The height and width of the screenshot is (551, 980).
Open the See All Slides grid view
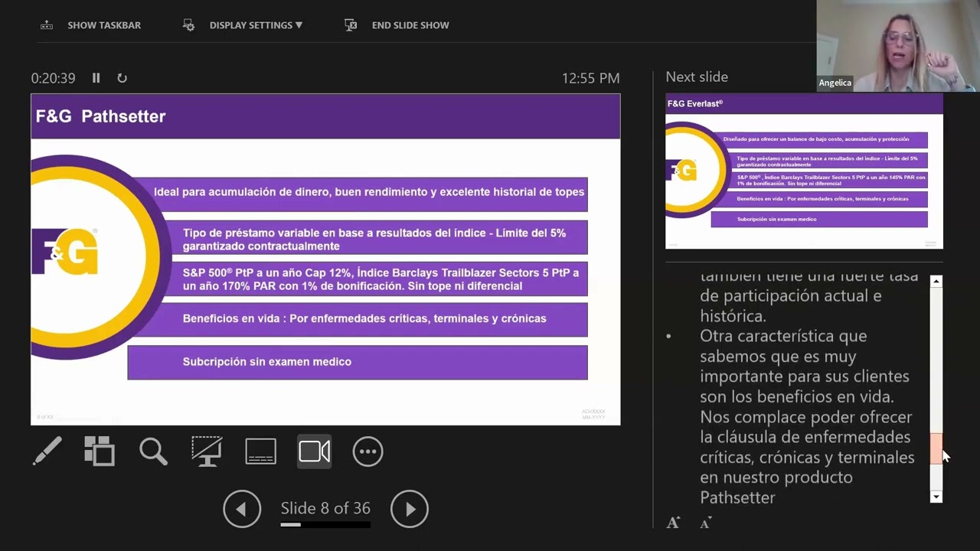click(100, 452)
